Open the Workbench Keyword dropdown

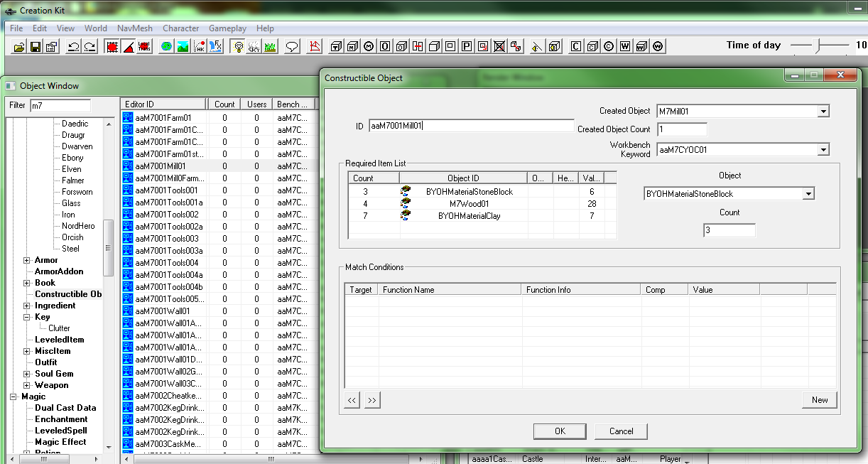823,150
